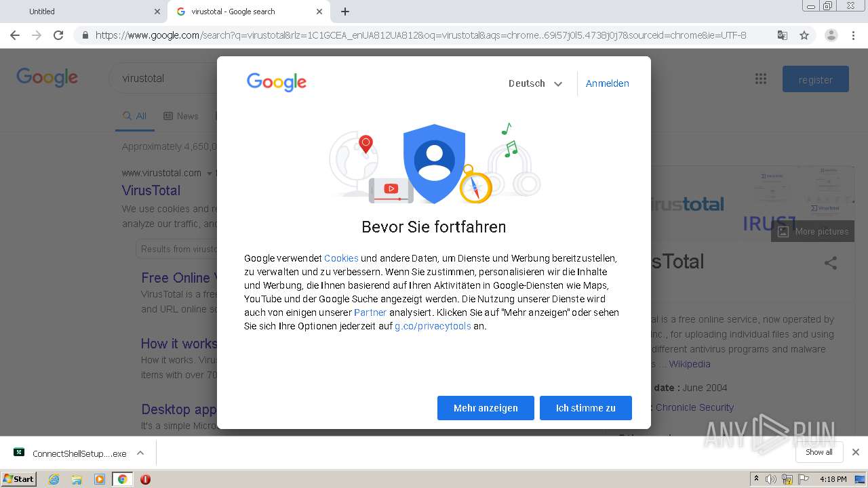Open the VirusTotal result title
The width and height of the screenshot is (868, 488).
pyautogui.click(x=151, y=190)
